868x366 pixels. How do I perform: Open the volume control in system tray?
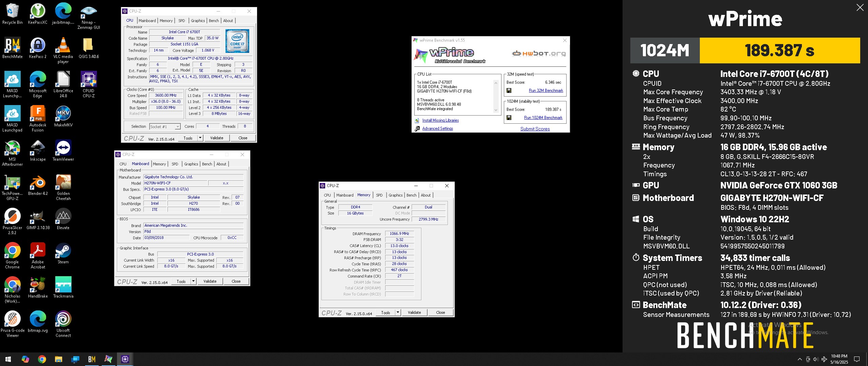tap(815, 359)
